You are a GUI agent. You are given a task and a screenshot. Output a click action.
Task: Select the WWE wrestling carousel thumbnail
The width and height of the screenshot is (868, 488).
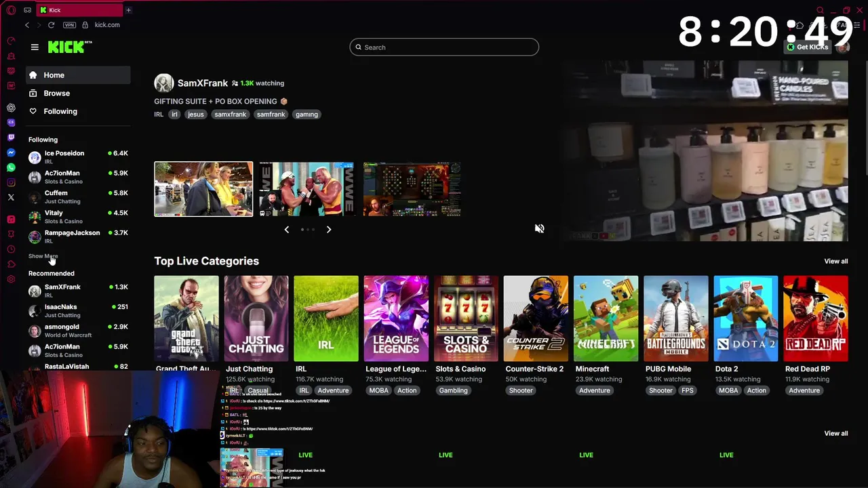point(307,189)
